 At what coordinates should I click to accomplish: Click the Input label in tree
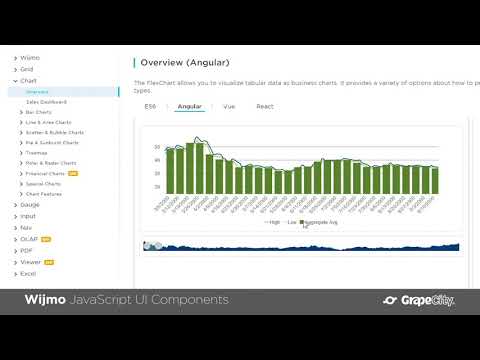[x=28, y=216]
